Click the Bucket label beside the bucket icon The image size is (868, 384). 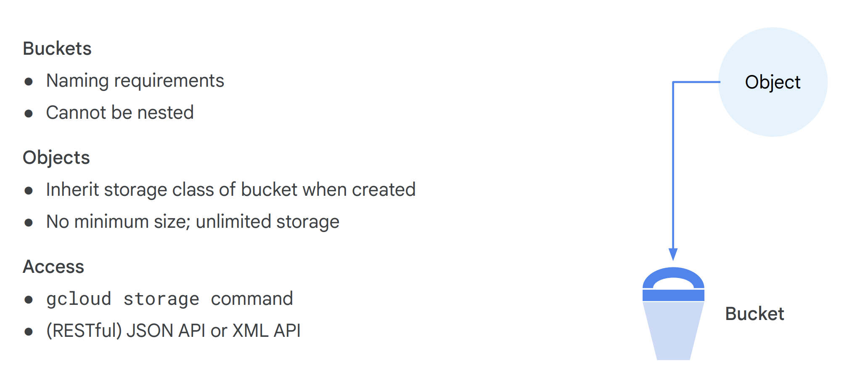(754, 314)
